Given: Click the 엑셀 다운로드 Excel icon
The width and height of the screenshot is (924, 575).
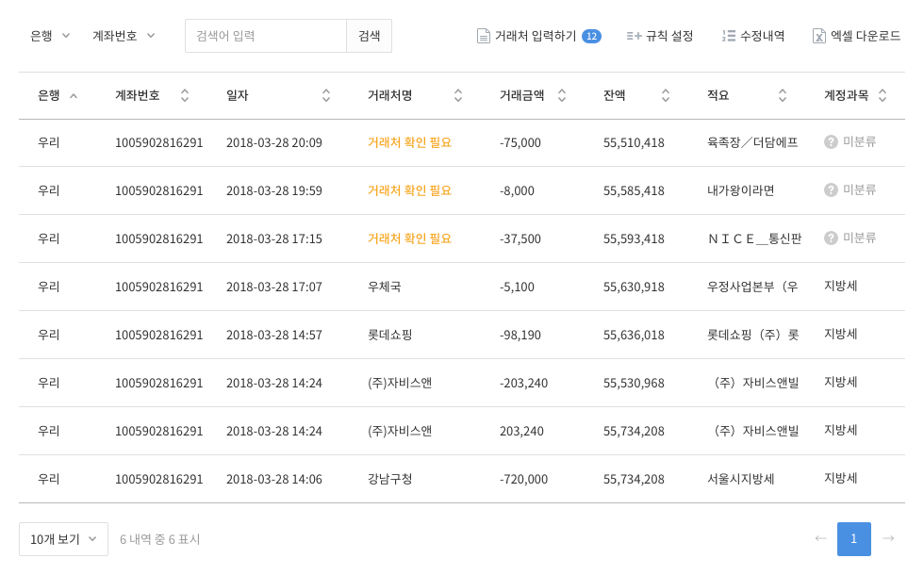Looking at the screenshot, I should tap(819, 36).
